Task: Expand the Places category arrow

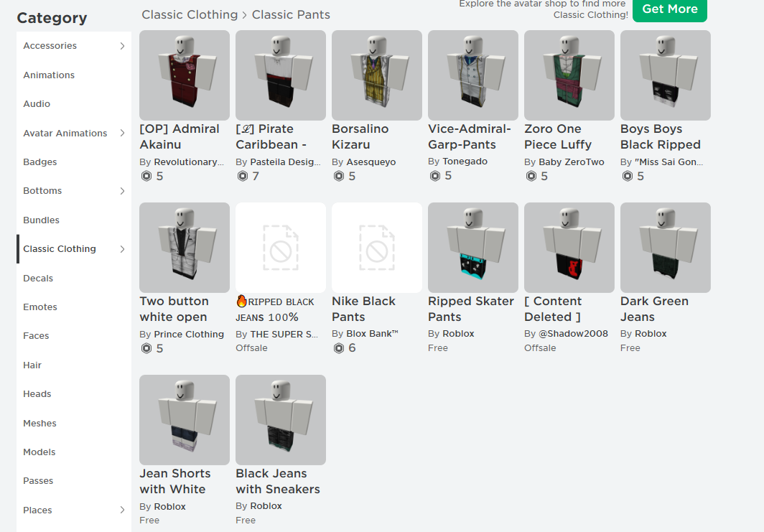Action: [122, 510]
